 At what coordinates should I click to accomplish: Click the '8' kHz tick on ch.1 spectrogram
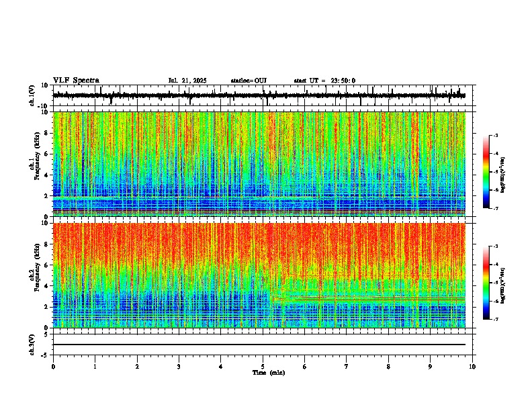48,133
